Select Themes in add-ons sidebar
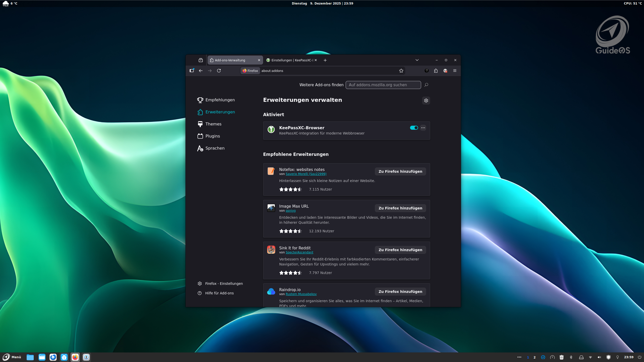The height and width of the screenshot is (362, 644). [213, 124]
